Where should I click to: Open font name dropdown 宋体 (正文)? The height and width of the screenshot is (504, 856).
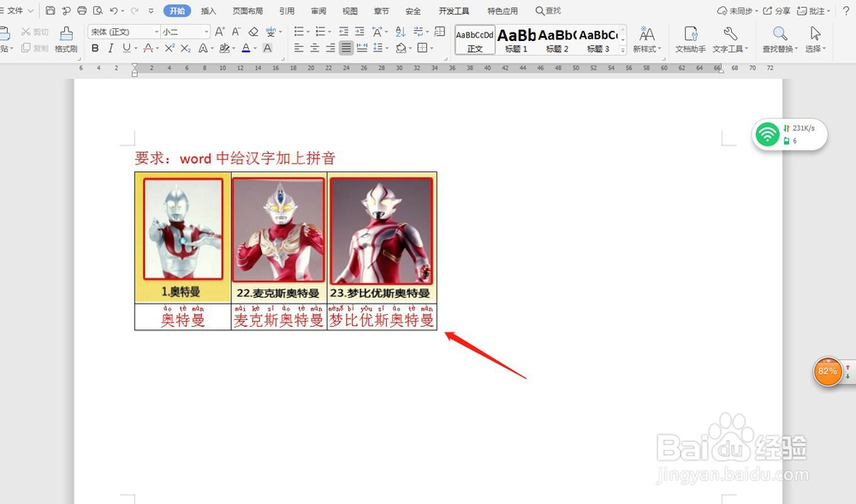pos(124,32)
